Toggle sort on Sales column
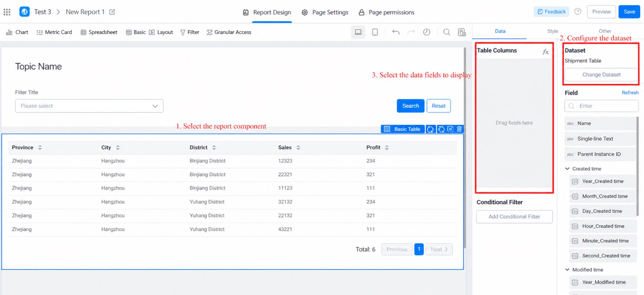 298,147
